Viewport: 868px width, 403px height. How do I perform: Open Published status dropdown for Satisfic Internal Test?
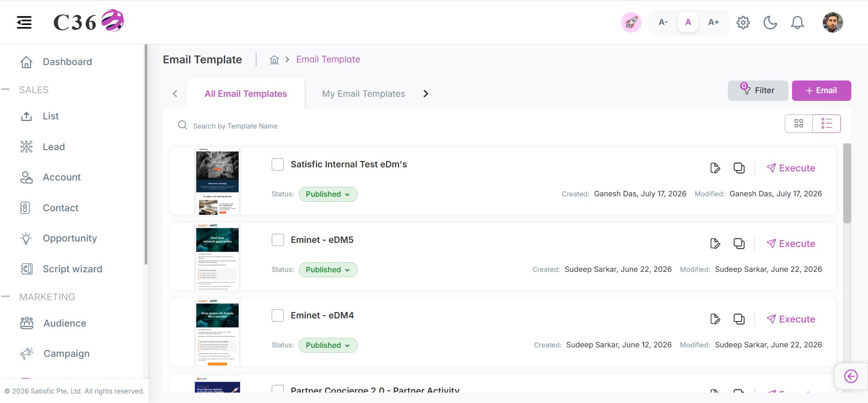click(328, 194)
